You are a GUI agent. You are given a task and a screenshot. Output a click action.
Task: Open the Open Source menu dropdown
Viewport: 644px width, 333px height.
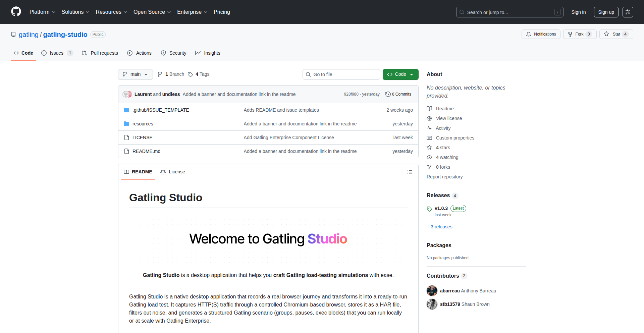[152, 12]
